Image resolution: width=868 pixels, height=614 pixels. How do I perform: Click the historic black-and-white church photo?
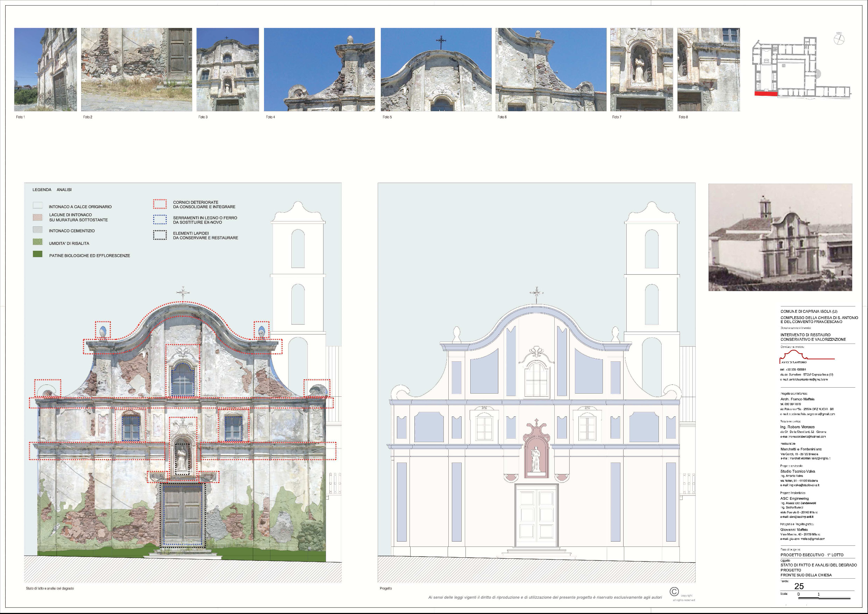pos(780,237)
